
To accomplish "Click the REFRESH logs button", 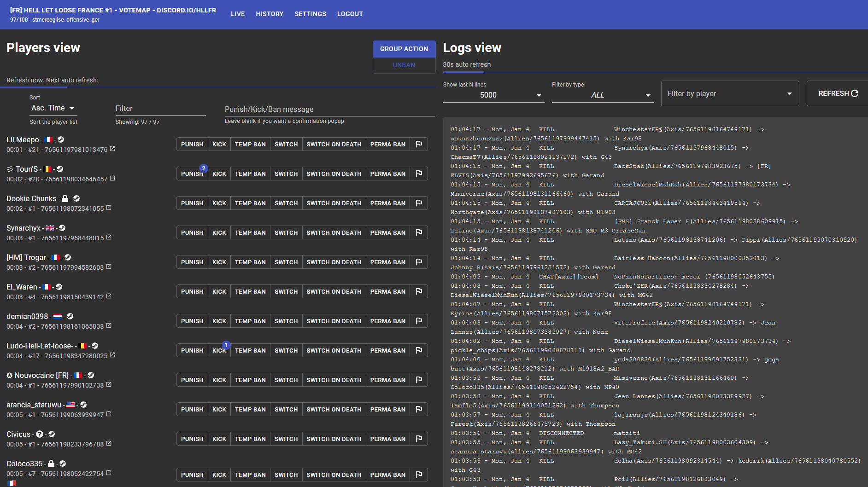I will [838, 93].
